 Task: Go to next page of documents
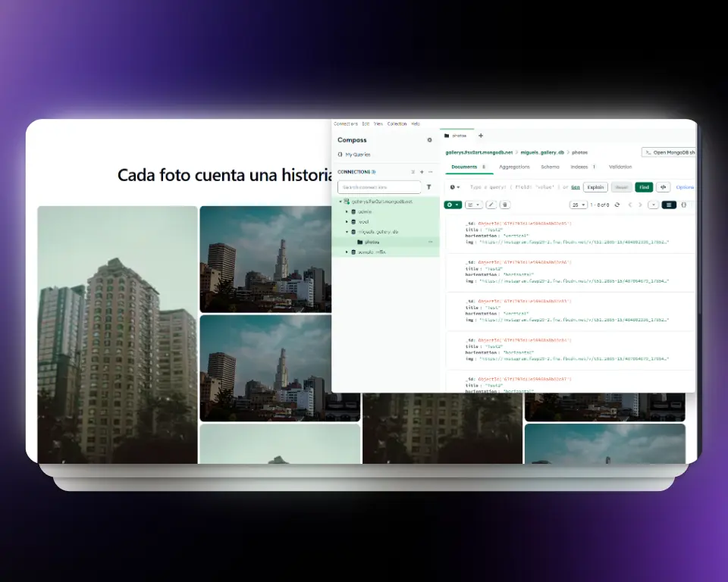click(x=640, y=205)
